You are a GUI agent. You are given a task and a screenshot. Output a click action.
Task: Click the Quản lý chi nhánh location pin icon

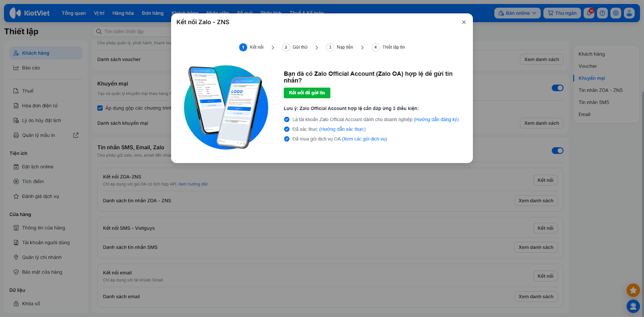[x=16, y=257]
